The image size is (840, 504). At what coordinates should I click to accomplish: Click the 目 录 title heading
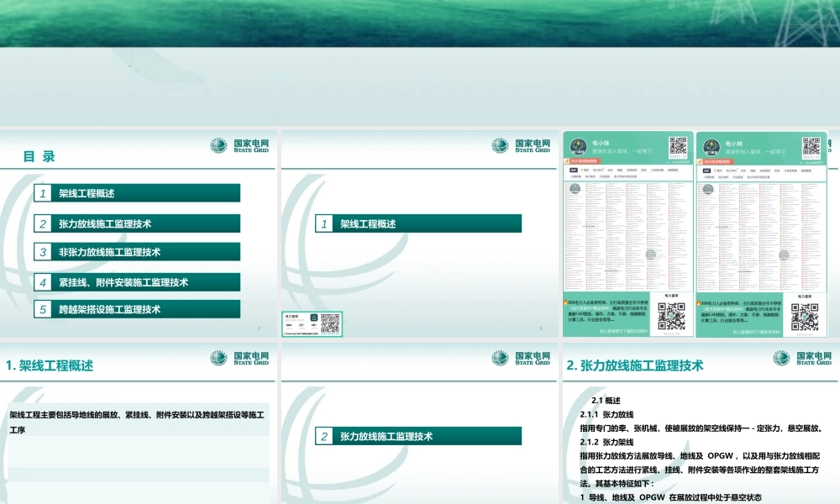(39, 157)
